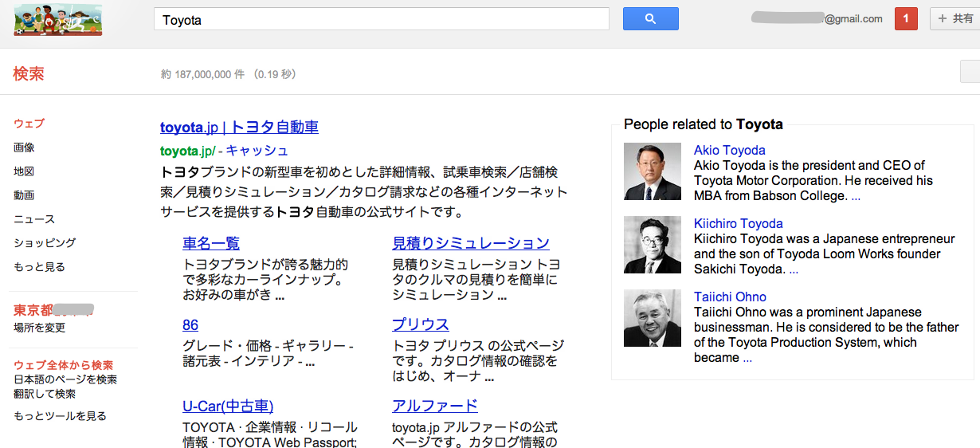Select the 動画 videos category
This screenshot has width=980, height=448.
tap(24, 195)
